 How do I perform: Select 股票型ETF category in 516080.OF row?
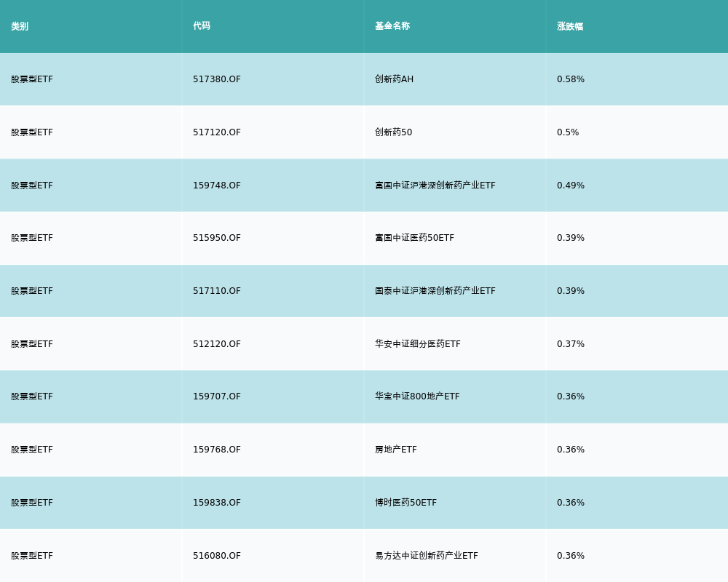coord(32,556)
